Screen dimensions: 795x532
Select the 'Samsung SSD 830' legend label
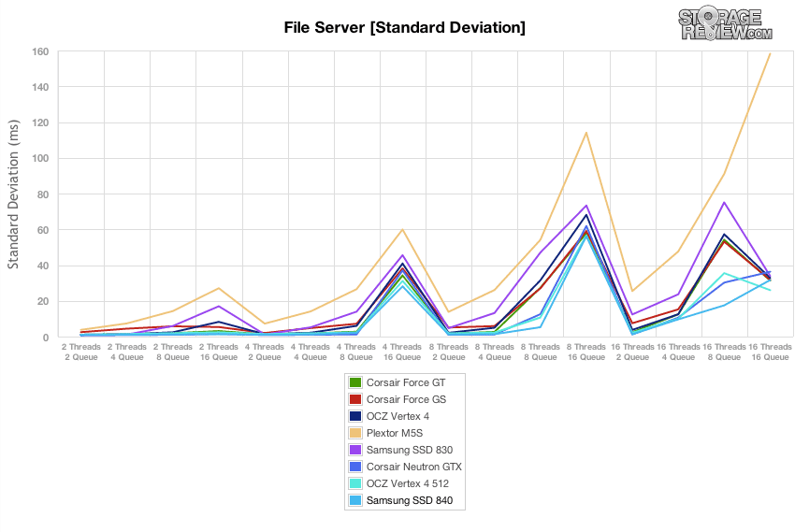click(x=410, y=450)
